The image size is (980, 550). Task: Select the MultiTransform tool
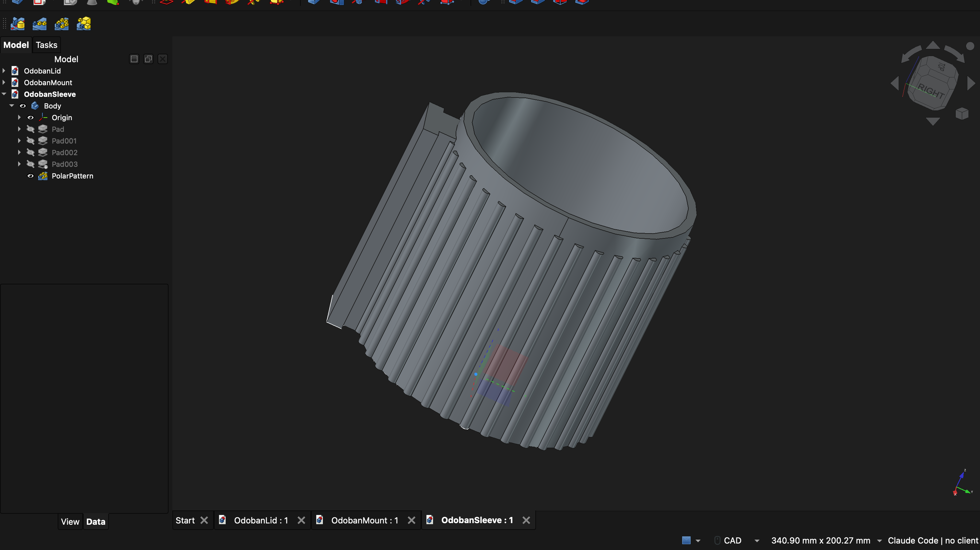84,24
